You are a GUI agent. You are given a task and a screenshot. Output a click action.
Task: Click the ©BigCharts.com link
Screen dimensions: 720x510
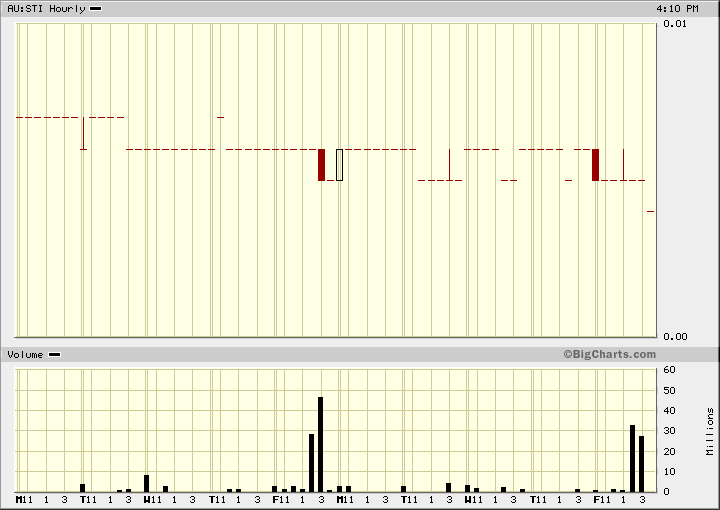coord(610,354)
